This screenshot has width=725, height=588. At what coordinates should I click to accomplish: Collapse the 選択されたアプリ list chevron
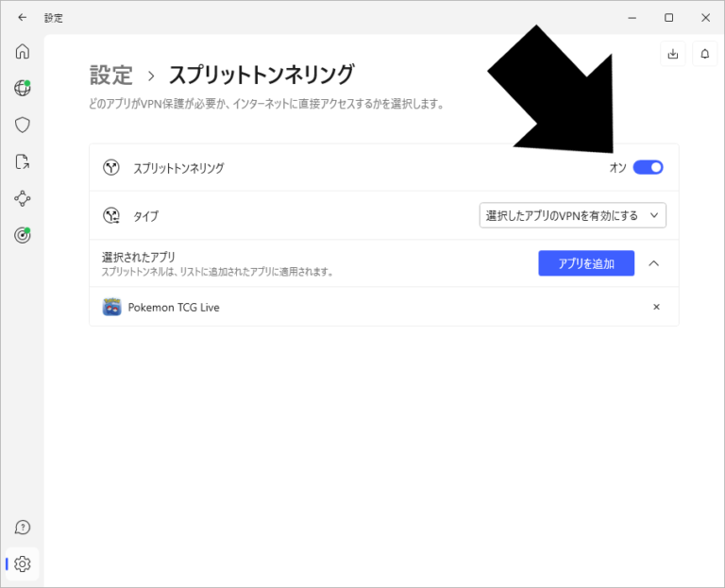[653, 263]
